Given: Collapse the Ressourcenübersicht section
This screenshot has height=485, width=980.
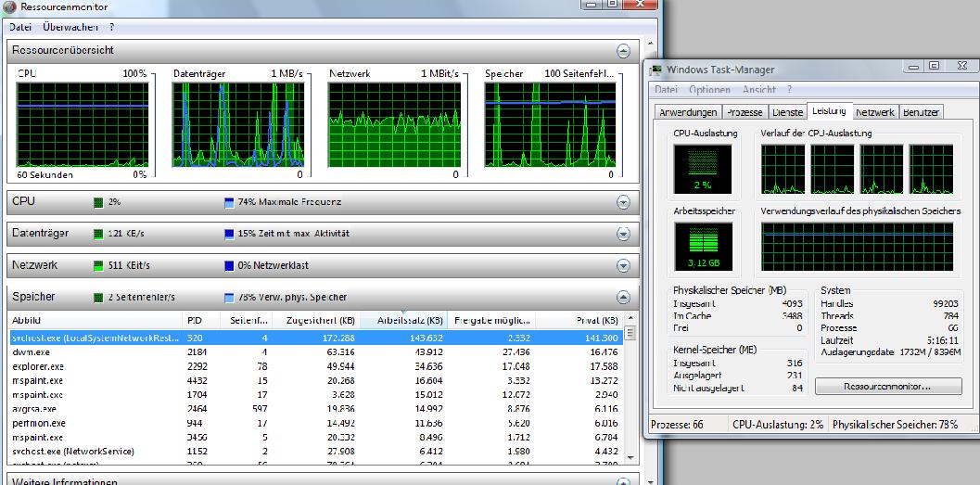Looking at the screenshot, I should pyautogui.click(x=623, y=51).
